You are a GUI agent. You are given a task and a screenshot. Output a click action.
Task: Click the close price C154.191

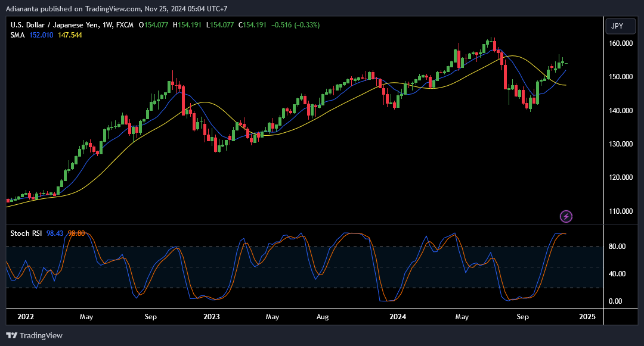coord(252,25)
